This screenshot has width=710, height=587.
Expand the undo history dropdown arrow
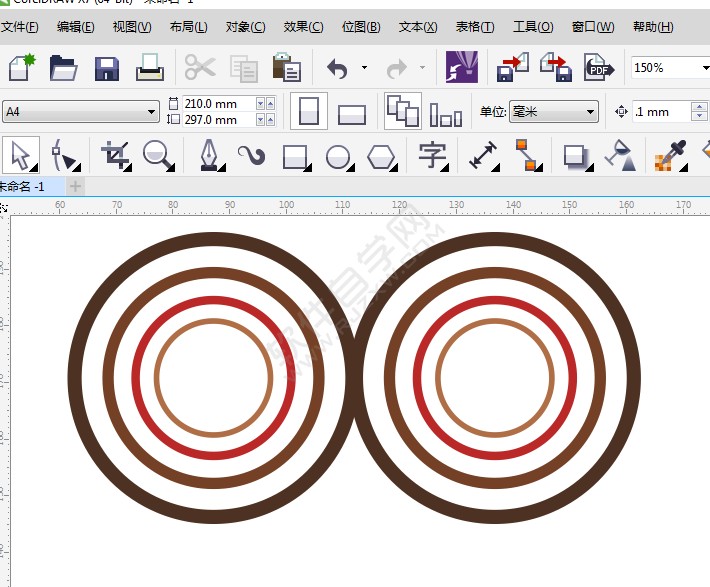(x=364, y=68)
